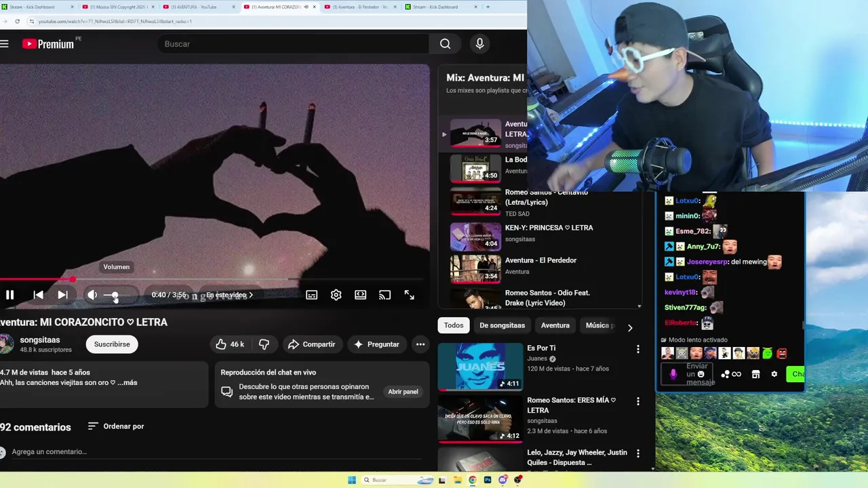Switch to the 'Música SIN Copyright' browser tab

click(x=117, y=7)
